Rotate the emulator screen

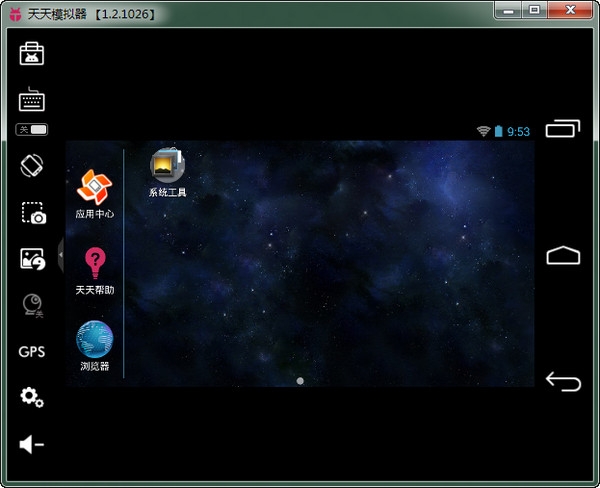32,166
